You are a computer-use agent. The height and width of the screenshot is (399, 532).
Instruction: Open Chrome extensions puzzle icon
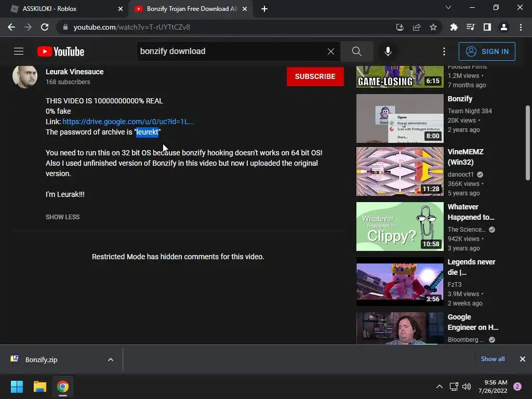point(454,27)
